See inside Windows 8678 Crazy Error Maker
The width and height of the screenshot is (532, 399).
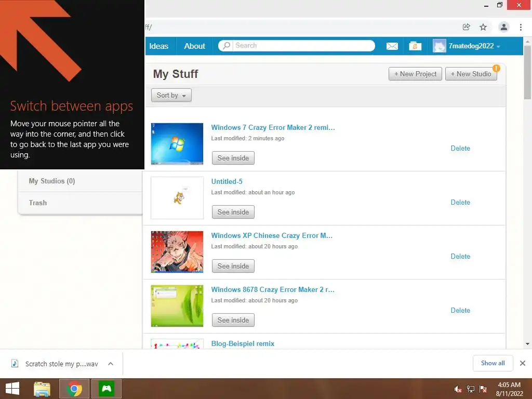(x=233, y=320)
